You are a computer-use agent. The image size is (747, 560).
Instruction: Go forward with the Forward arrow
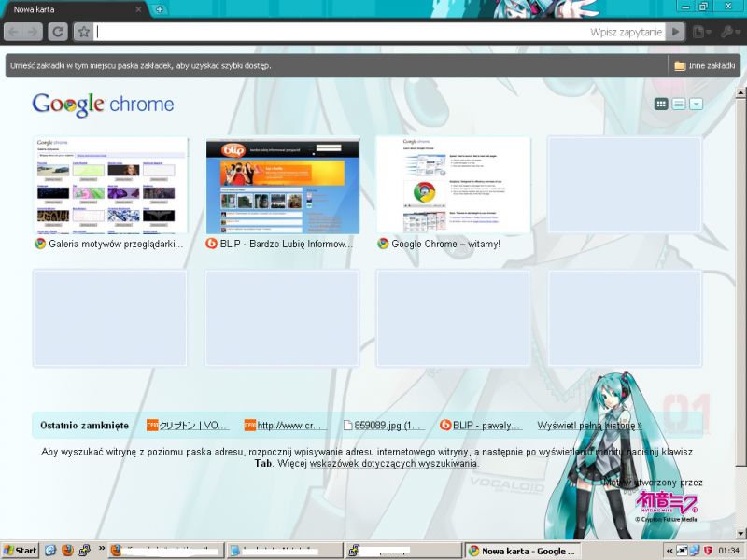click(x=33, y=32)
